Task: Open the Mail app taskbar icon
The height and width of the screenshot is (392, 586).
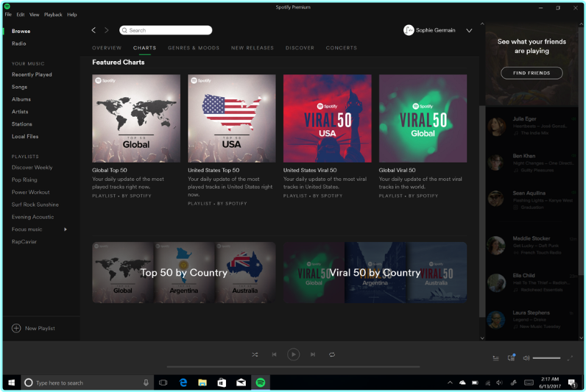Action: (241, 382)
